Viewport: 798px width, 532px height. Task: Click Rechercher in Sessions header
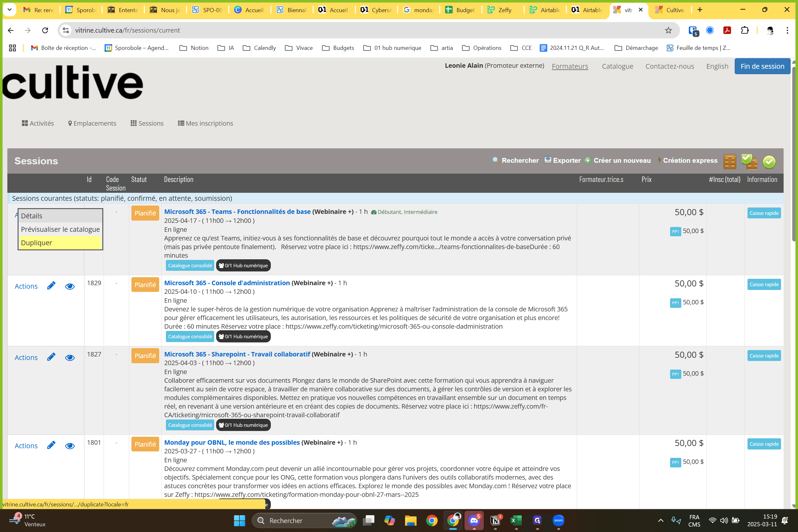point(515,160)
